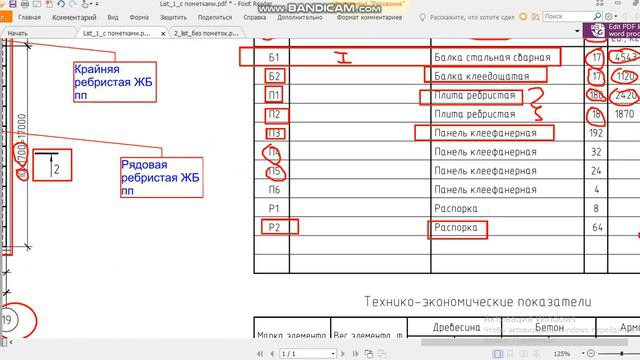
Task: Select the Защитить ribbon tab
Action: click(x=173, y=17)
